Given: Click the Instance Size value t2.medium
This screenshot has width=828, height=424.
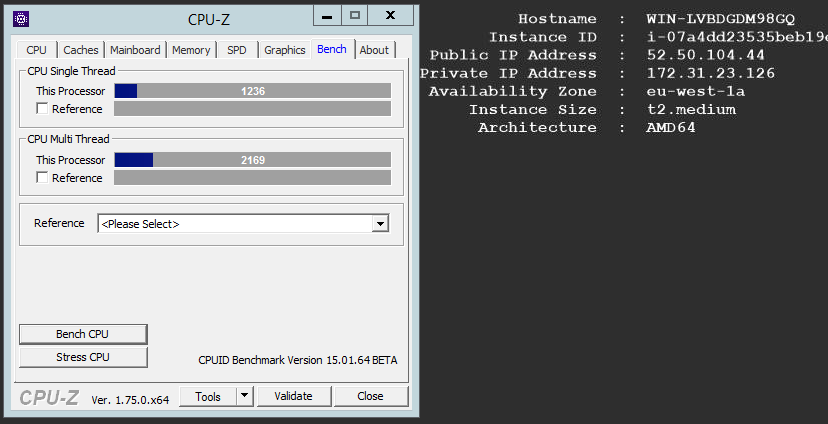Looking at the screenshot, I should tap(691, 109).
